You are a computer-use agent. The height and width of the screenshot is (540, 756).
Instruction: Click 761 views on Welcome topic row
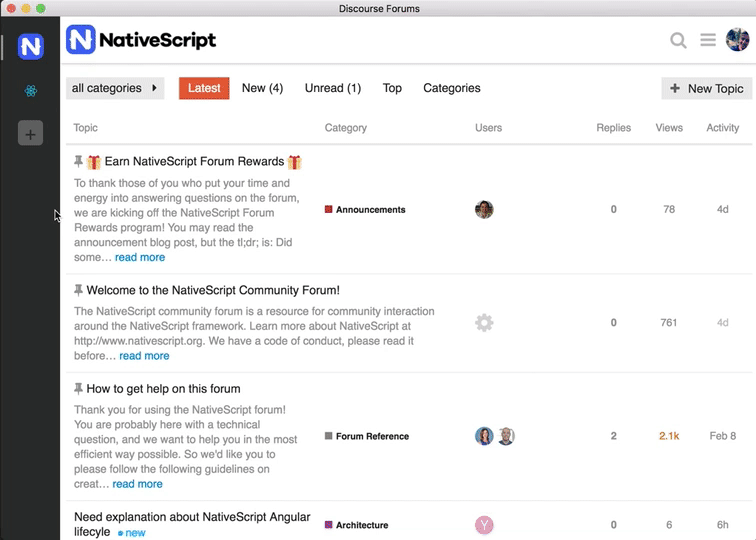pyautogui.click(x=669, y=323)
